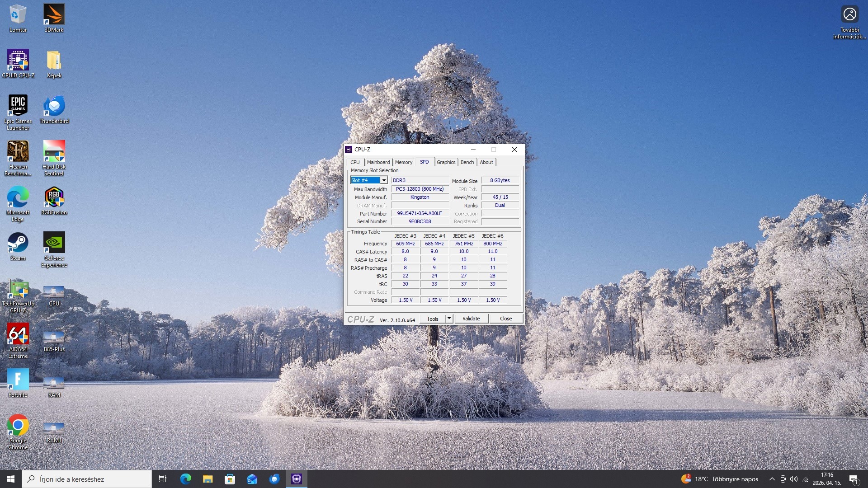Switch to the Memory tab
Viewport: 868px width, 488px height.
(x=403, y=162)
